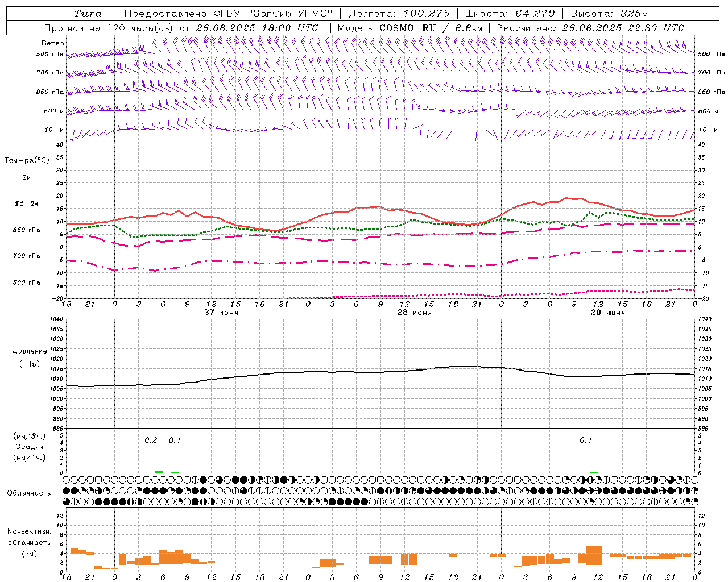Screen dimensions: 728x582
Task: Click left "700 гПа" wind level label
Action: coord(50,73)
